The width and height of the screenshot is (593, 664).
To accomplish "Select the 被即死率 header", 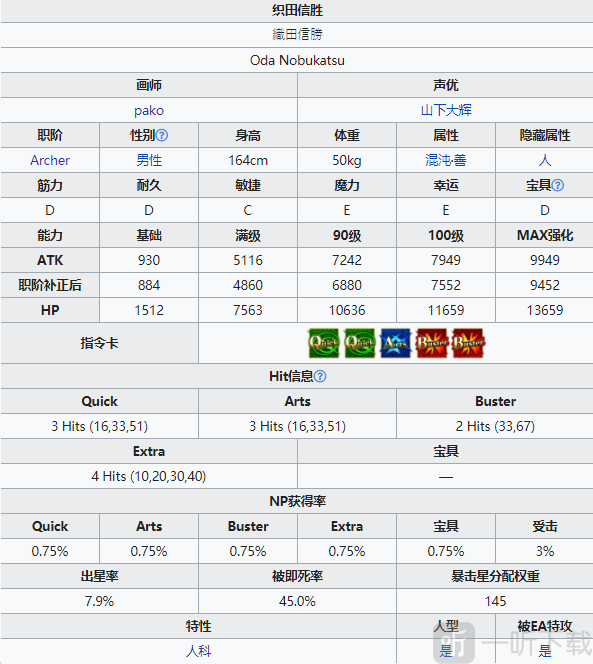I will pos(297,576).
